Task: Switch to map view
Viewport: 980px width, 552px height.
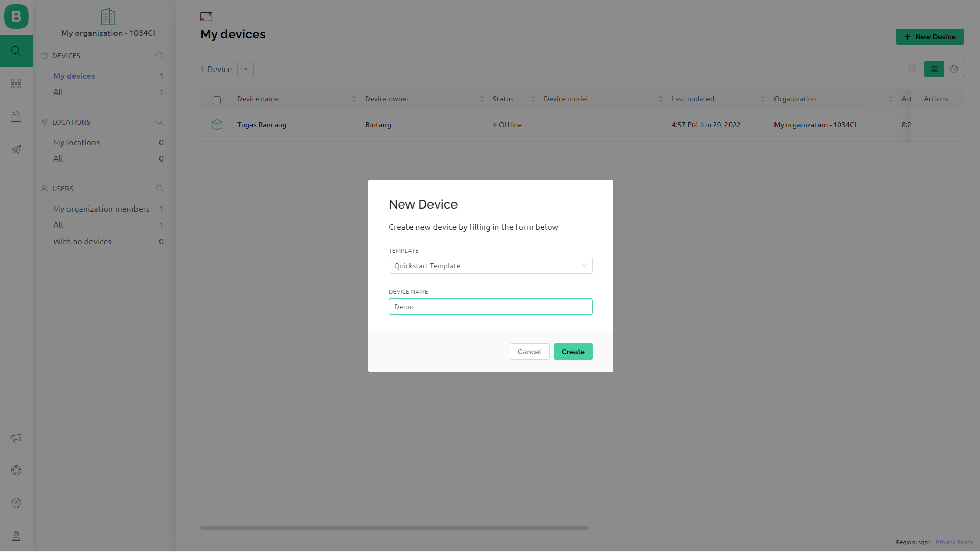Action: point(954,69)
